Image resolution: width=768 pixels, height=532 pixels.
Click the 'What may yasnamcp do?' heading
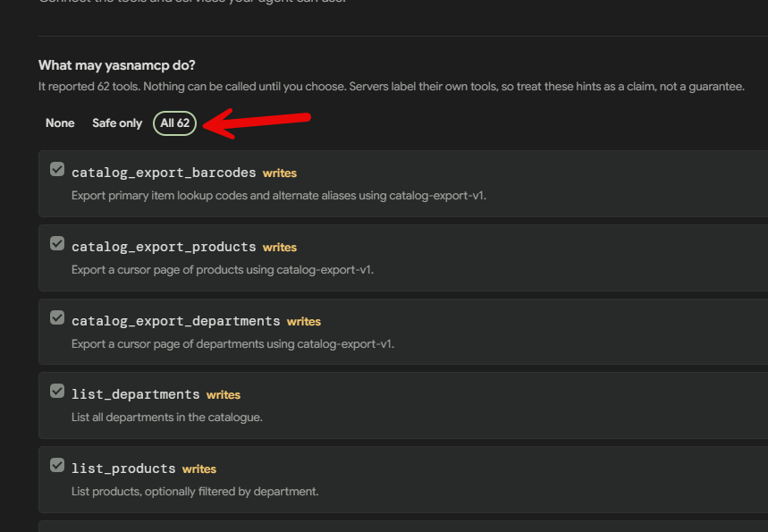(117, 65)
